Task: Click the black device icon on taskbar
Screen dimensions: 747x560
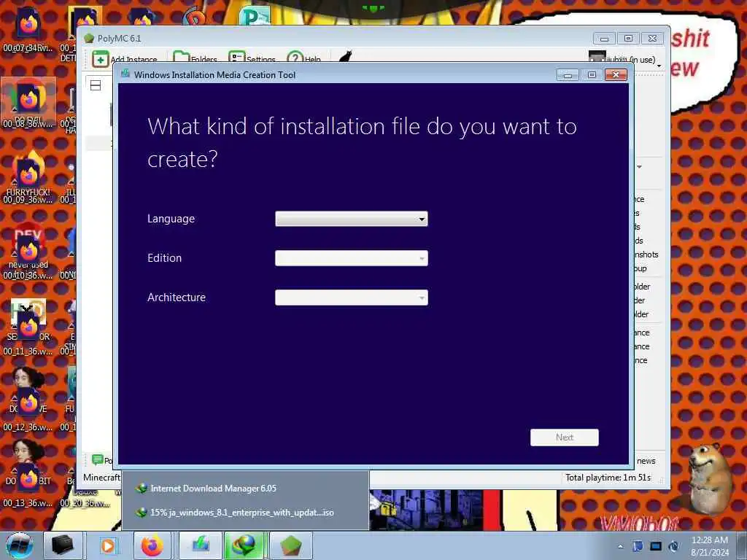Action: point(63,545)
